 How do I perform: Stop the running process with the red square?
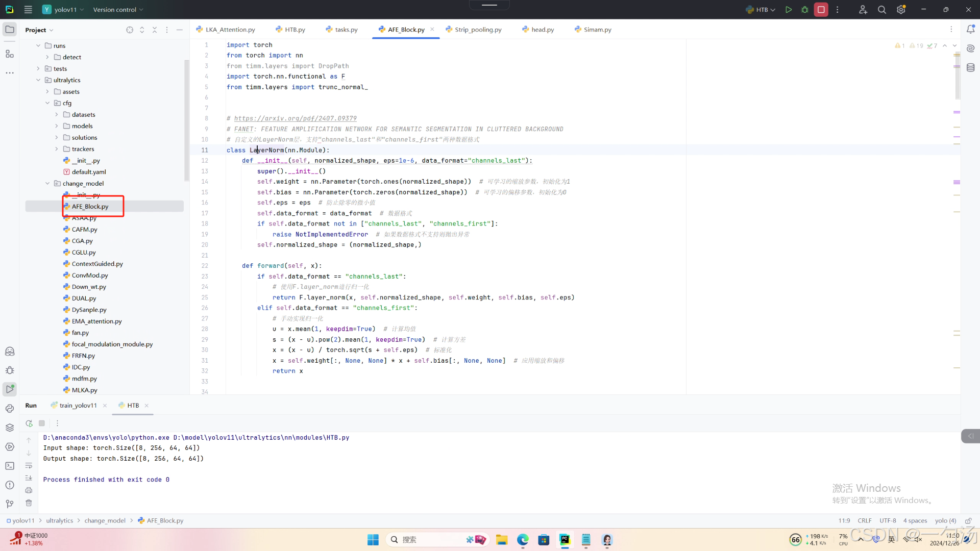click(x=821, y=10)
